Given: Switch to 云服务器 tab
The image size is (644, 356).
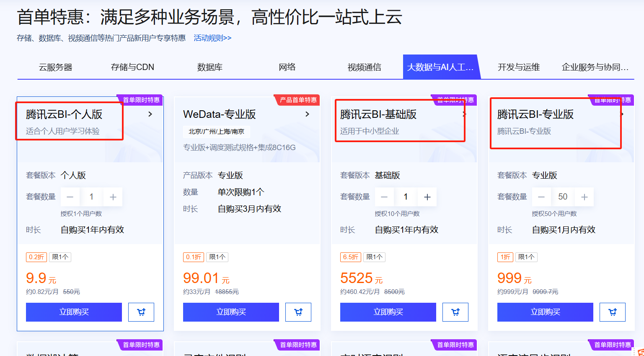Looking at the screenshot, I should (56, 67).
